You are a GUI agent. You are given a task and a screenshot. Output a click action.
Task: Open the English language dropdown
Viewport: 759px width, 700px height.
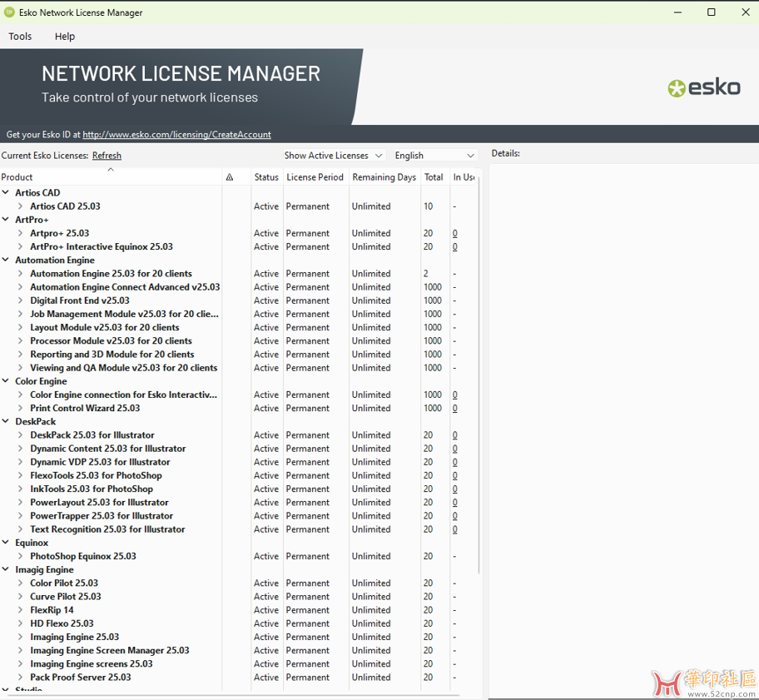(434, 156)
